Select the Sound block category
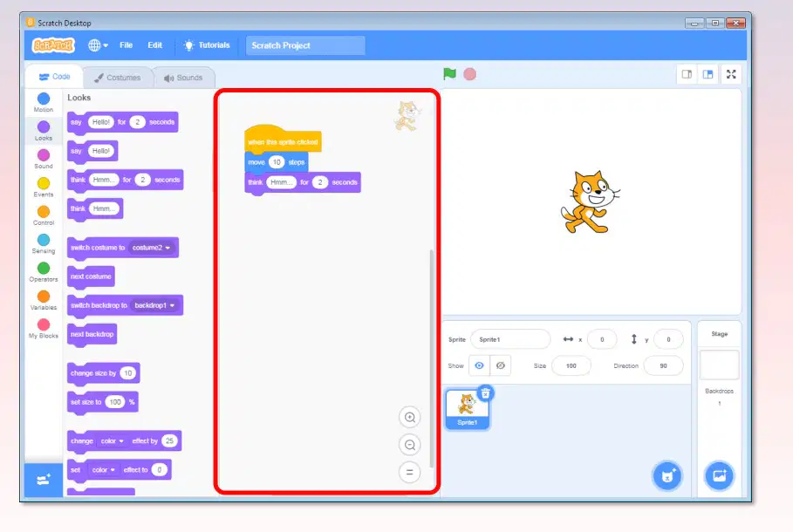This screenshot has height=532, width=793. click(x=44, y=159)
